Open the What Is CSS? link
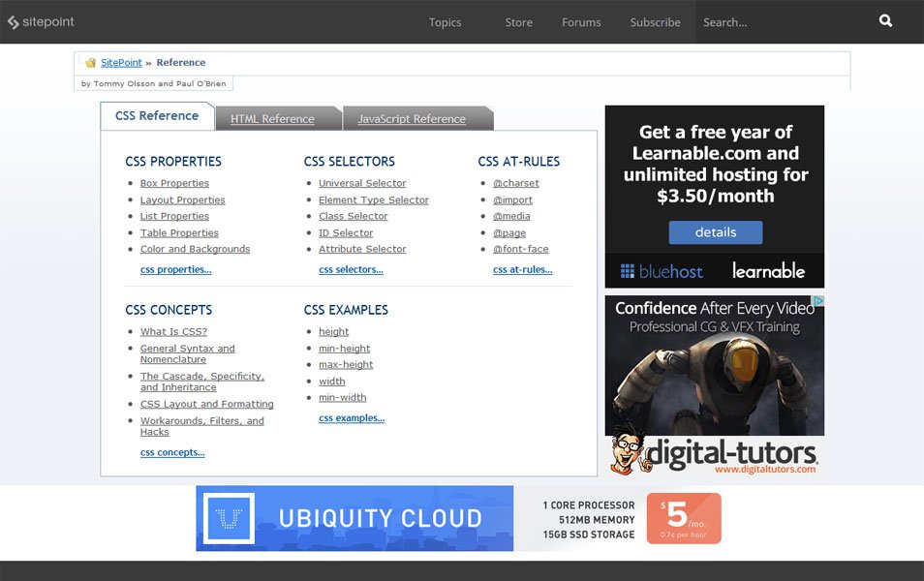This screenshot has height=581, width=924. (172, 331)
